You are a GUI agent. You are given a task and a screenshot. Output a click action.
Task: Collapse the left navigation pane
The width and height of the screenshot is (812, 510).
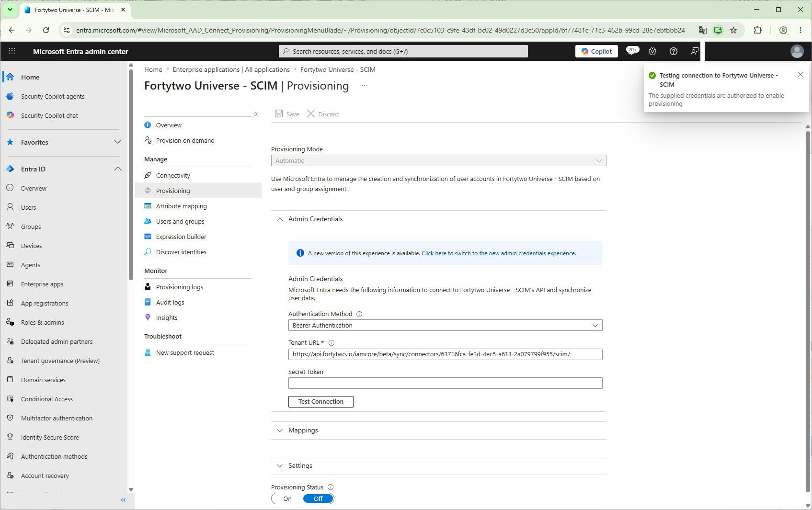pyautogui.click(x=123, y=500)
